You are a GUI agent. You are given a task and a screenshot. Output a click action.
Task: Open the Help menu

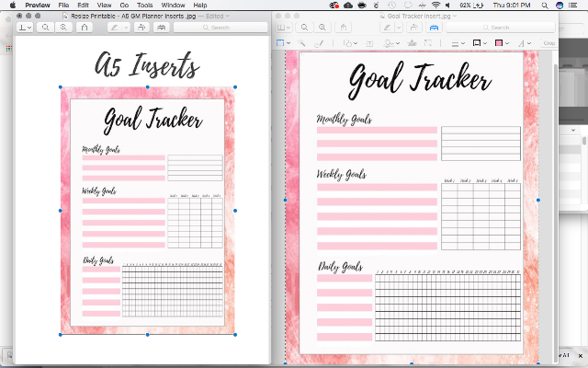[200, 5]
